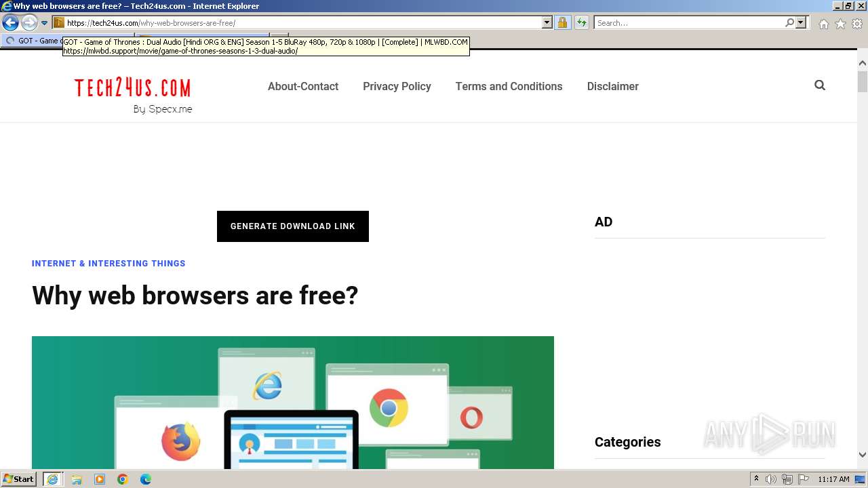
Task: Click the Show Desktop button icon
Action: coord(860,479)
